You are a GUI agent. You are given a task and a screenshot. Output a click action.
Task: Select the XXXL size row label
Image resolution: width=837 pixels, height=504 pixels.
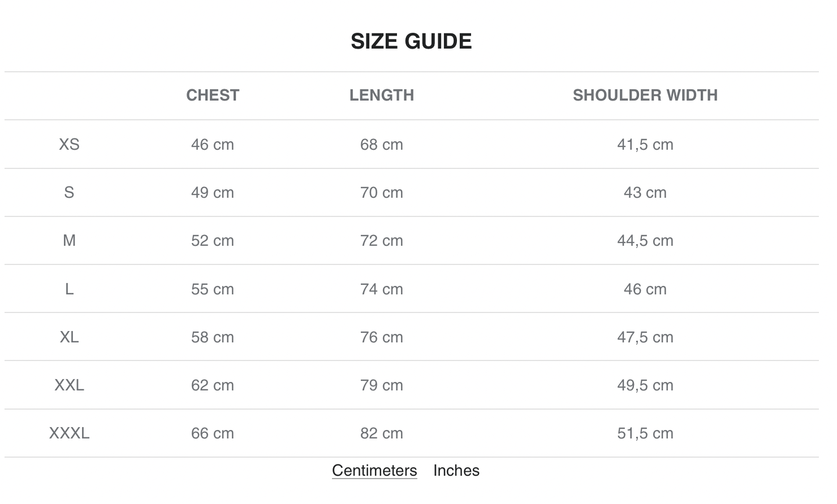[x=69, y=433]
